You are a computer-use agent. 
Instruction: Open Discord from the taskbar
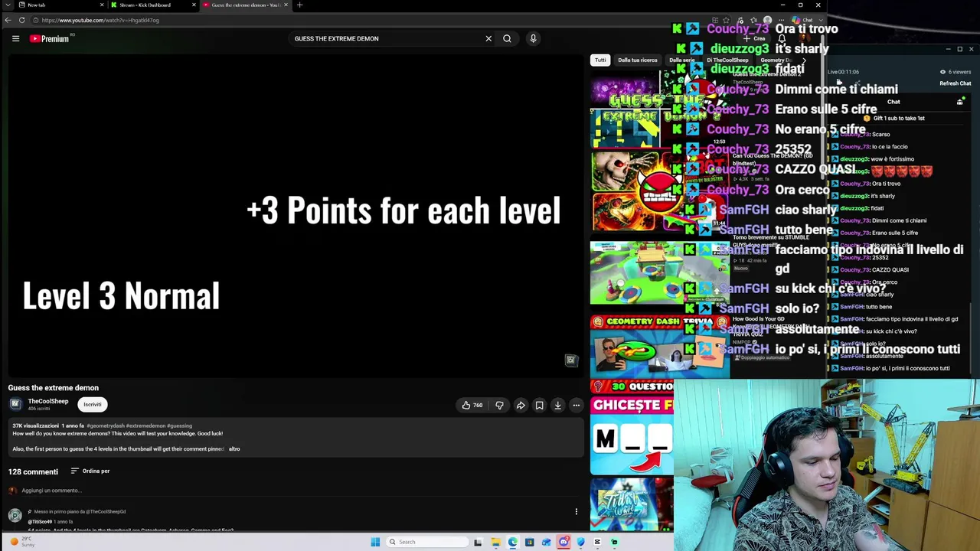point(563,542)
